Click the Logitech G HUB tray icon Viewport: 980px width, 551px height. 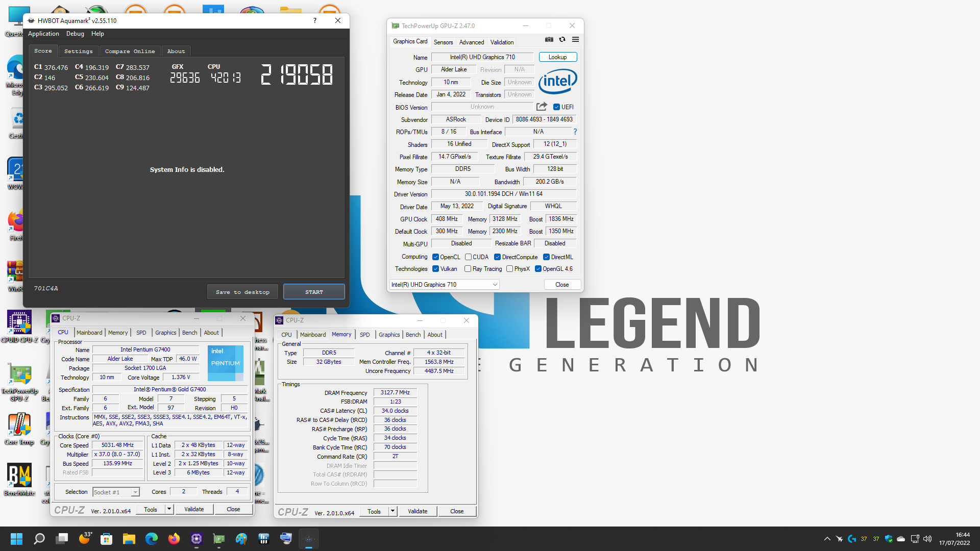click(851, 539)
